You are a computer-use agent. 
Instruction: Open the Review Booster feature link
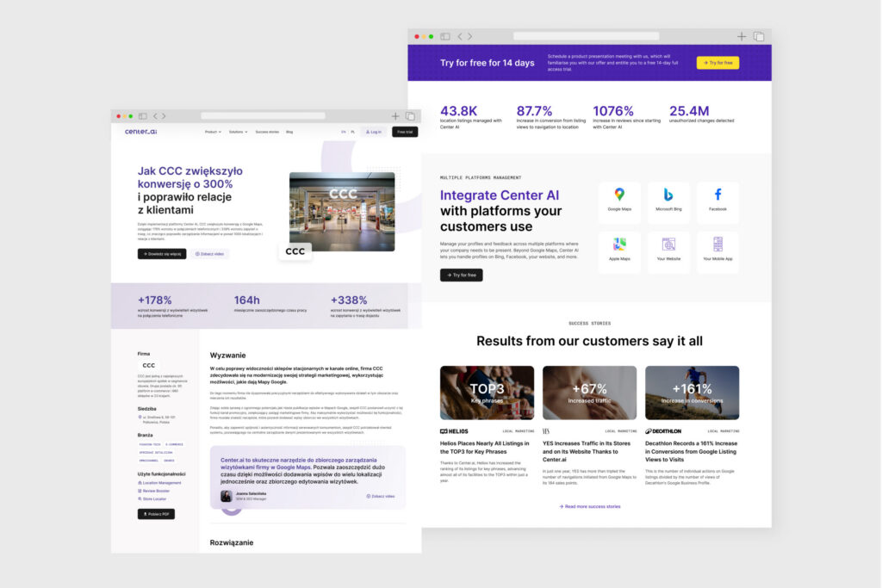(154, 491)
